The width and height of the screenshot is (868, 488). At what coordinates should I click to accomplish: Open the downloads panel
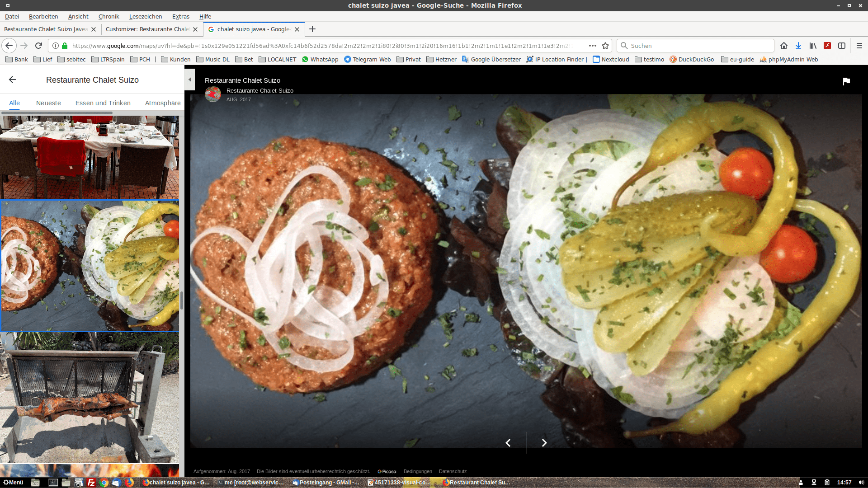click(x=798, y=46)
